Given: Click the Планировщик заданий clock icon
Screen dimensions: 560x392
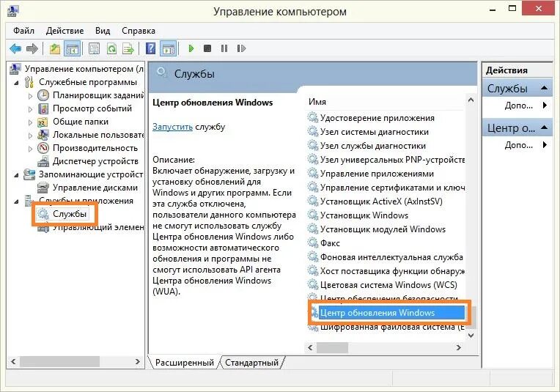Looking at the screenshot, I should point(43,95).
